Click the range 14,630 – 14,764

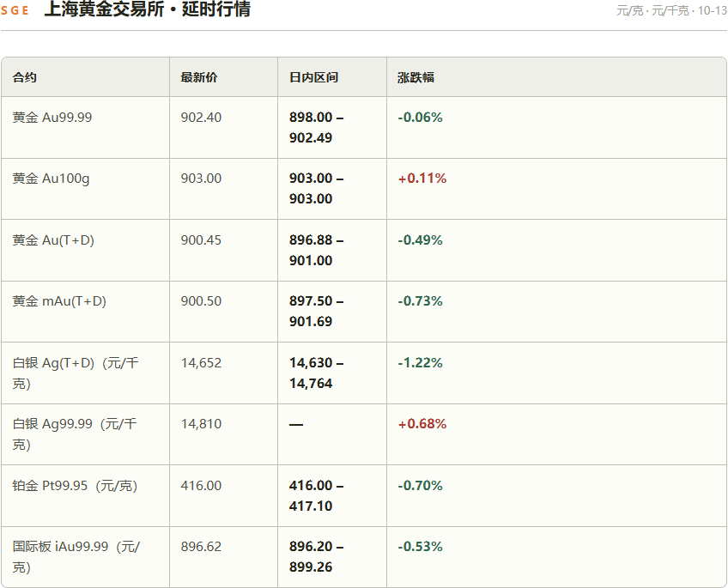[317, 373]
